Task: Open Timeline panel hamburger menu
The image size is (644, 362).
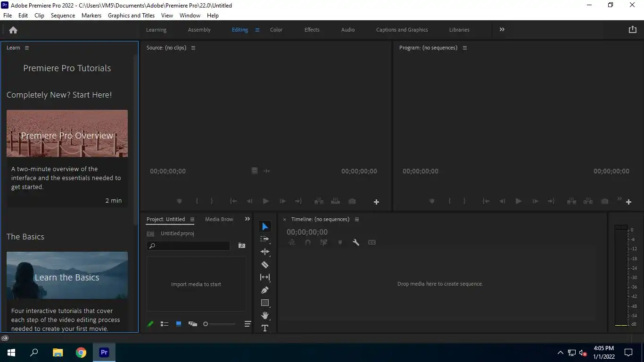Action: (357, 219)
